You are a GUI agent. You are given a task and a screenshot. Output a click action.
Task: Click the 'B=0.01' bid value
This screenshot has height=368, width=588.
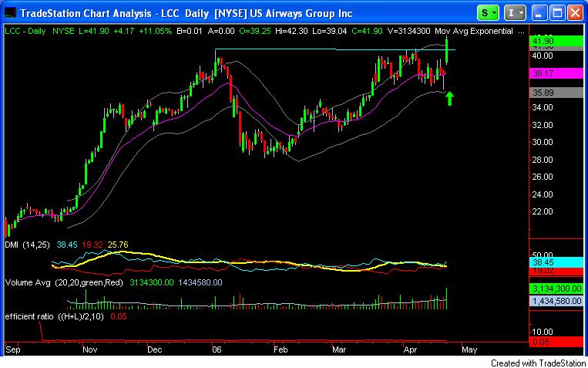coord(189,31)
